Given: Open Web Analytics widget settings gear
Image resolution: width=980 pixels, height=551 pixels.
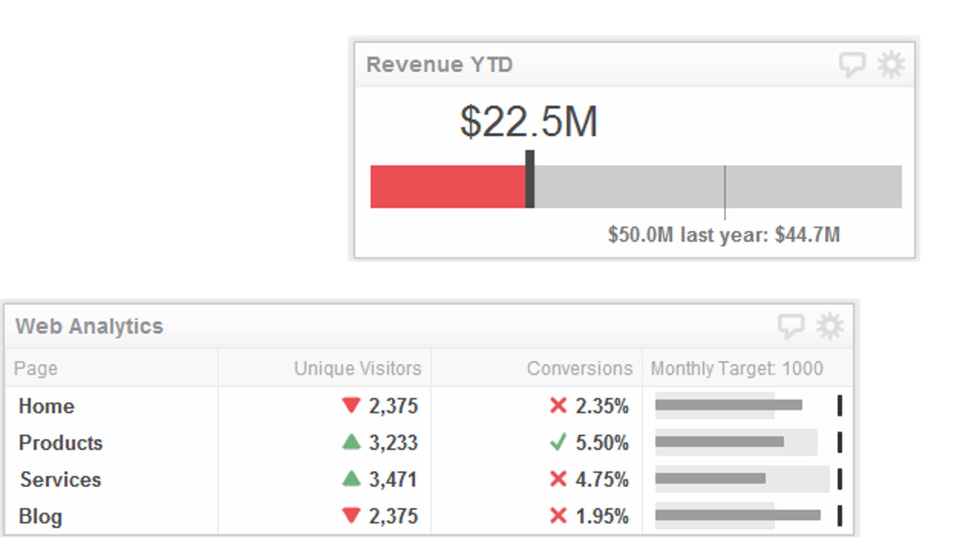Looking at the screenshot, I should [829, 326].
